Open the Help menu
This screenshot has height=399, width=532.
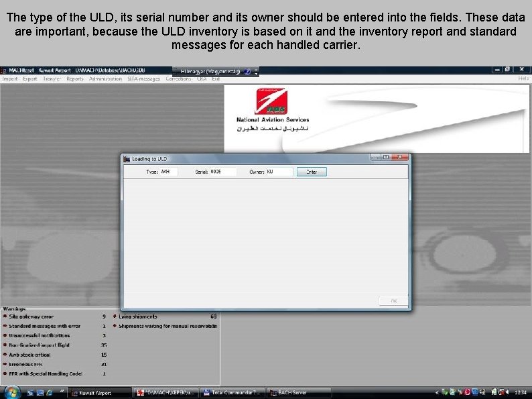(523, 78)
